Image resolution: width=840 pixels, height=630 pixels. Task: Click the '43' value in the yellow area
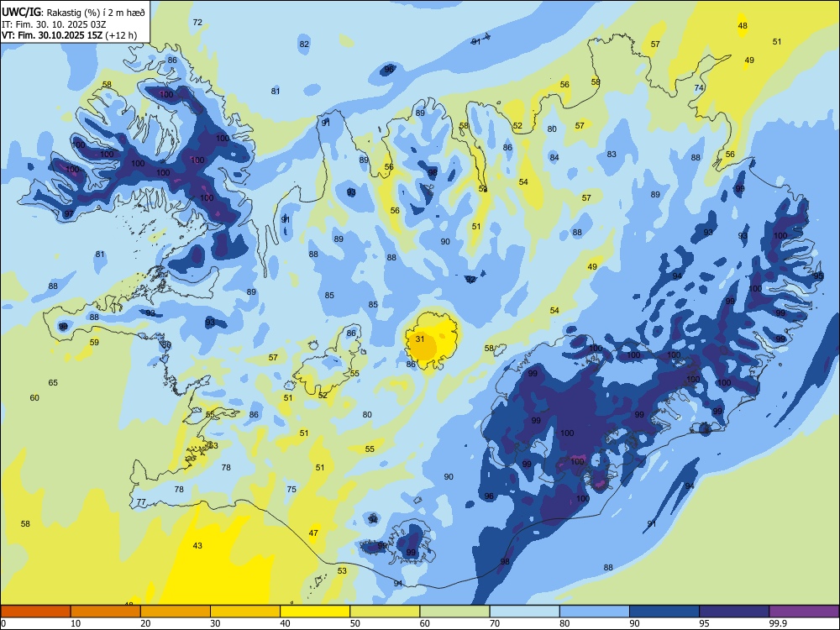197,545
